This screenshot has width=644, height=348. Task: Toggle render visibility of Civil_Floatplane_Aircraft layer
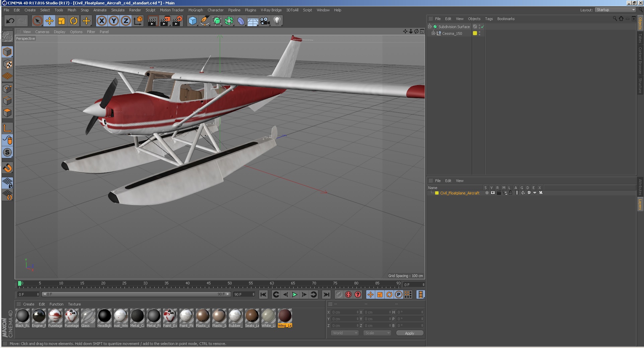click(x=499, y=193)
